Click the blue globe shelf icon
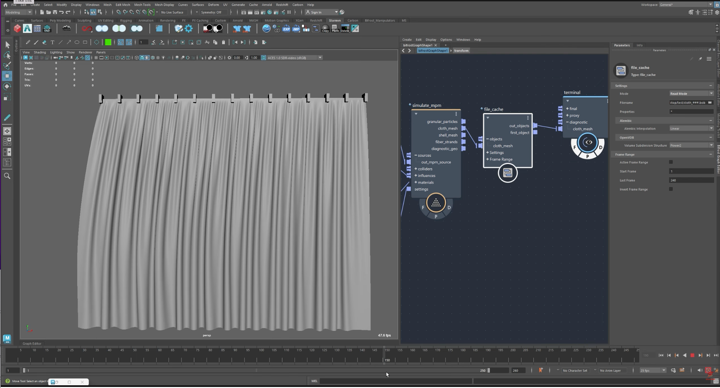This screenshot has width=720, height=388. point(266,28)
